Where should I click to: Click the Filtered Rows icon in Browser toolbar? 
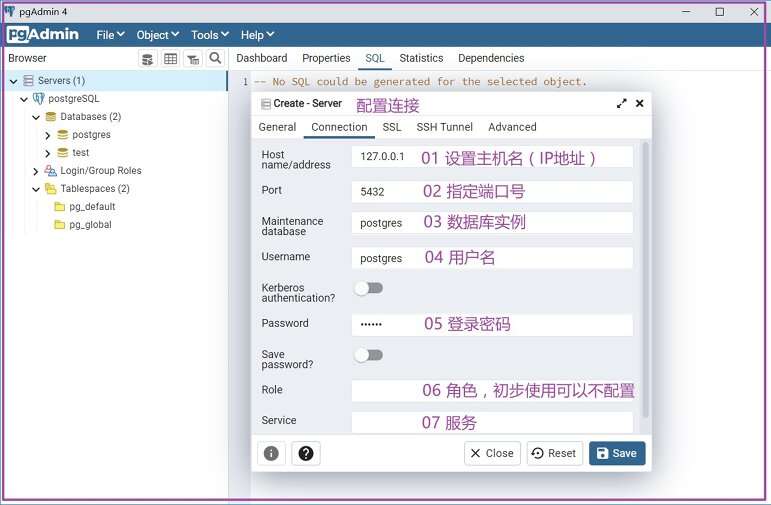[193, 59]
